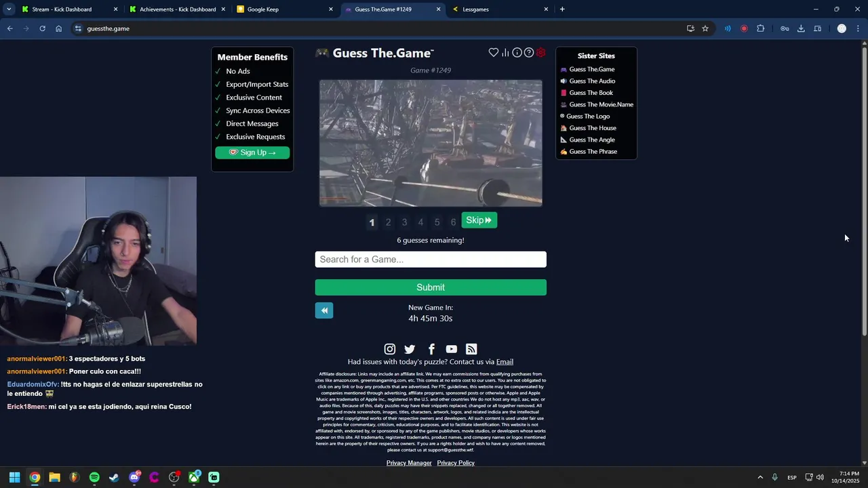Switch to Achievements - Kick Dashboard tab
Screen dimensions: 868x488
176,9
